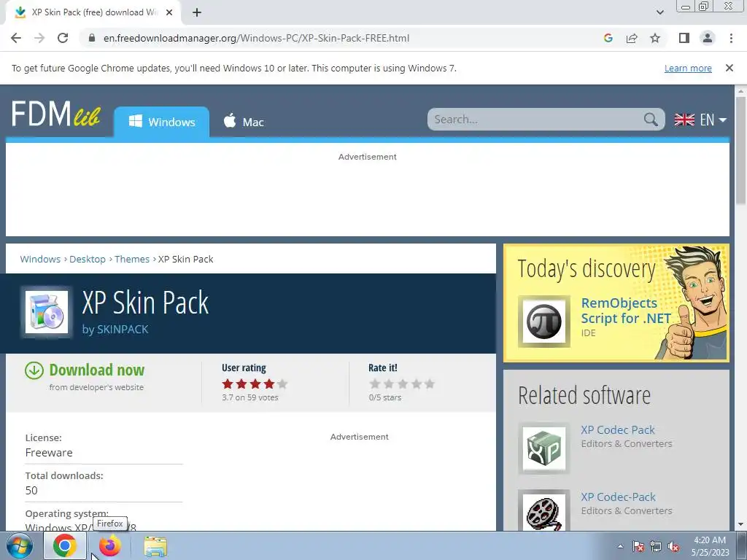Click the magnifying glass search icon

pyautogui.click(x=651, y=119)
